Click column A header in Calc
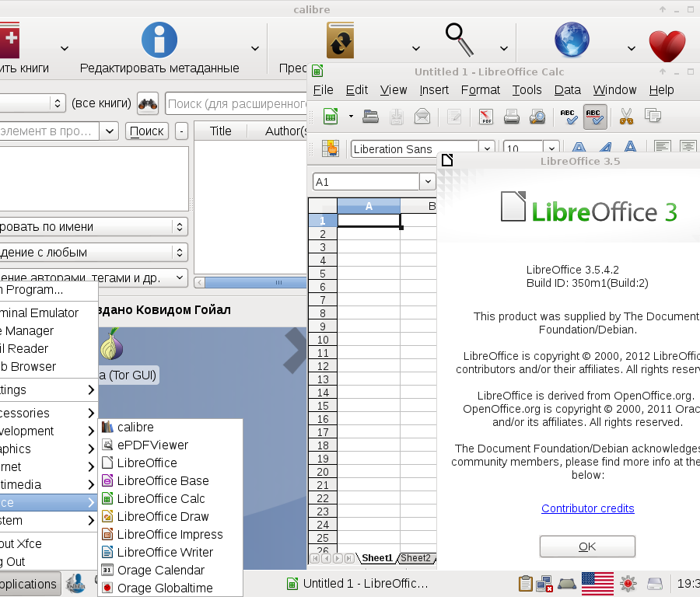 369,206
